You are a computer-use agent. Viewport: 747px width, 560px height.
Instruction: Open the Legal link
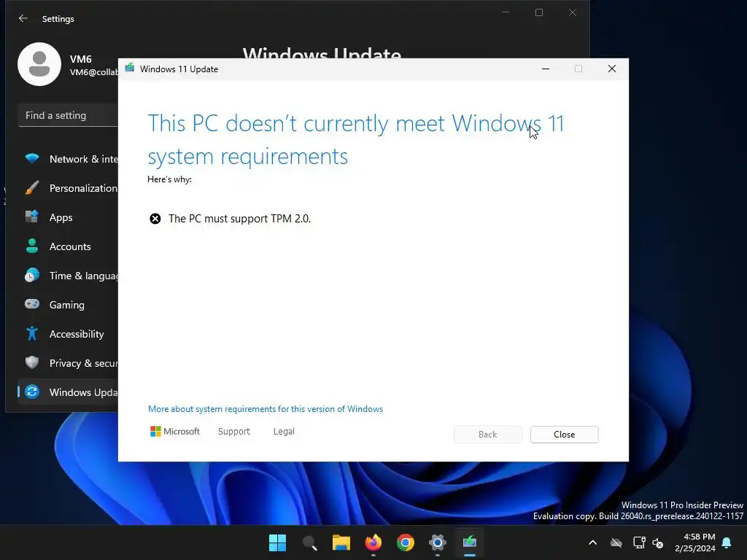284,432
